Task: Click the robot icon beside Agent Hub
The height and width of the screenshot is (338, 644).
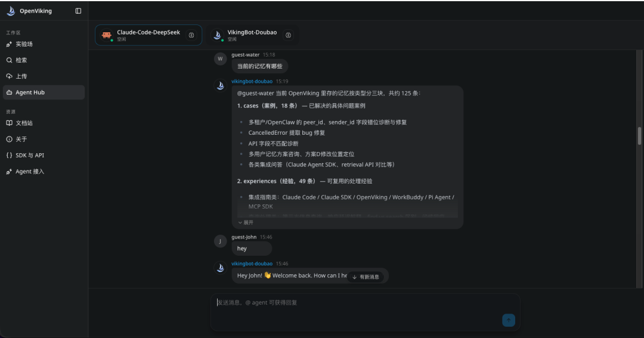Action: click(x=9, y=92)
